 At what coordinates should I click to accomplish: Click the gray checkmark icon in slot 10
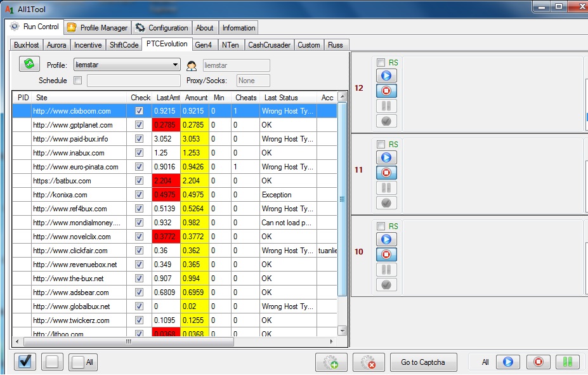click(386, 285)
